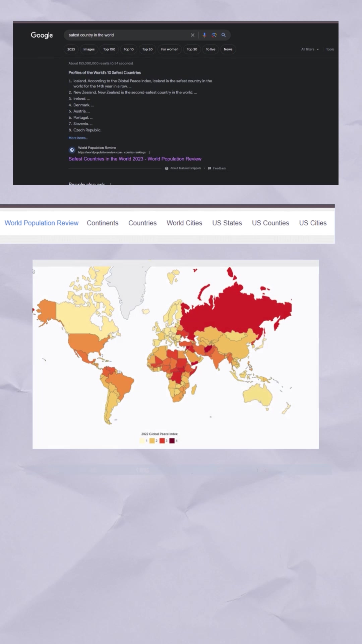Open the US States menu
Screen dimensions: 362x644
click(x=227, y=223)
